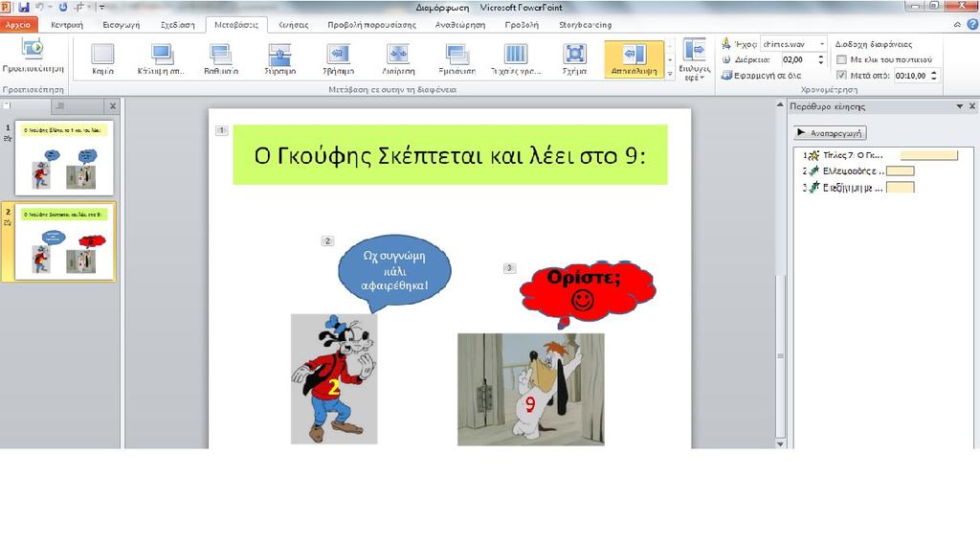
Task: Select animation icon of 'Επεξήγηση με' entry
Action: click(x=813, y=187)
